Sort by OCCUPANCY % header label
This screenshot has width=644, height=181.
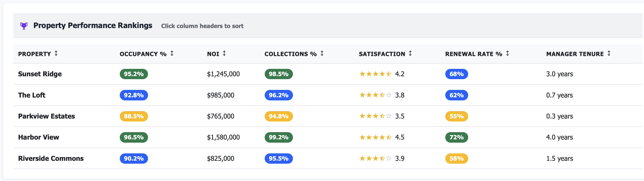tap(143, 54)
